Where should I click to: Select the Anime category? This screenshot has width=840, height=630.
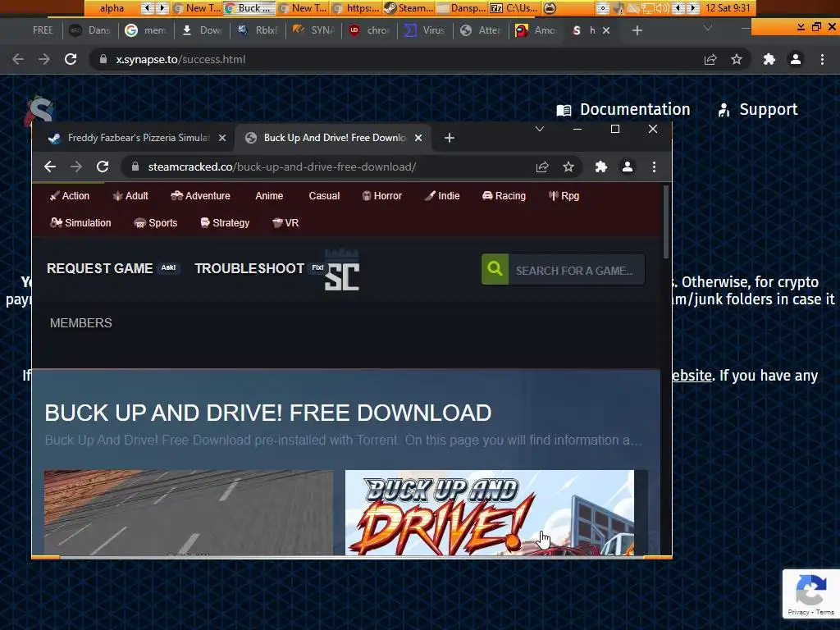click(x=269, y=196)
